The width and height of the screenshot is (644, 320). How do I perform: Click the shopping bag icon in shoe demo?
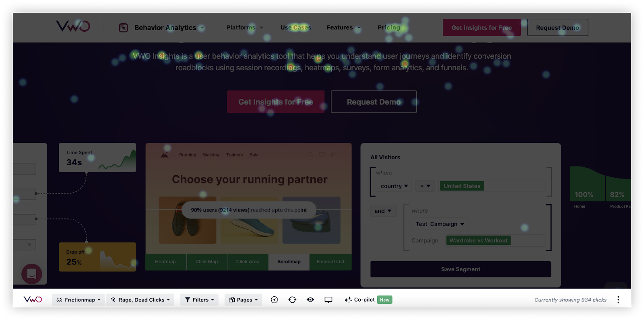click(x=334, y=154)
